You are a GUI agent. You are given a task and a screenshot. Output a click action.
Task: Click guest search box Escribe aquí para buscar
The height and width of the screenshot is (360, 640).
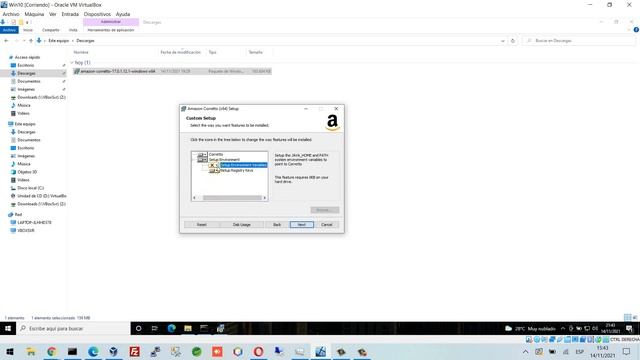73,329
